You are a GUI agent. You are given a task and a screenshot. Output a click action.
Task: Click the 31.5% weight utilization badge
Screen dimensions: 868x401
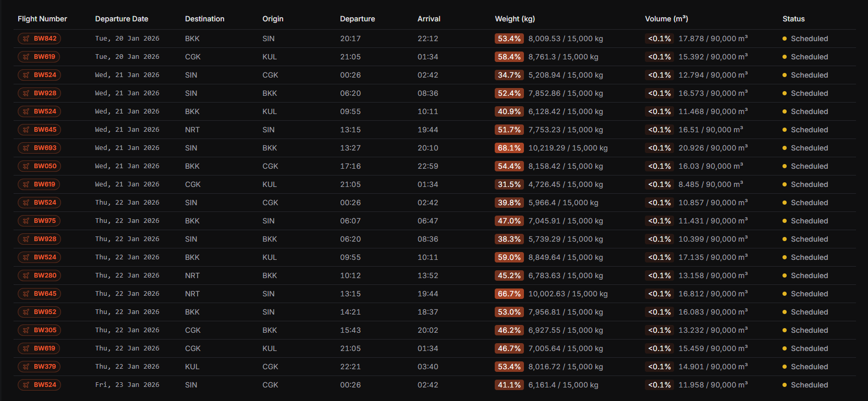pos(509,184)
